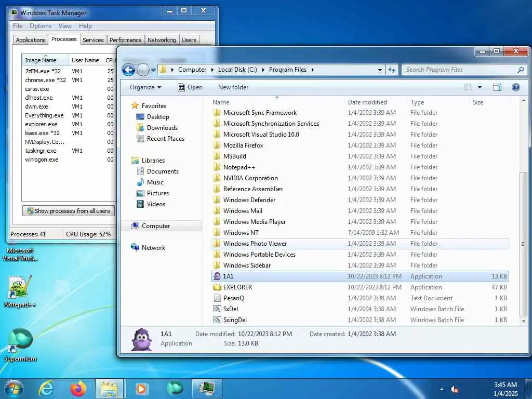Switch to the Services tab
The image size is (532, 399).
tap(93, 40)
